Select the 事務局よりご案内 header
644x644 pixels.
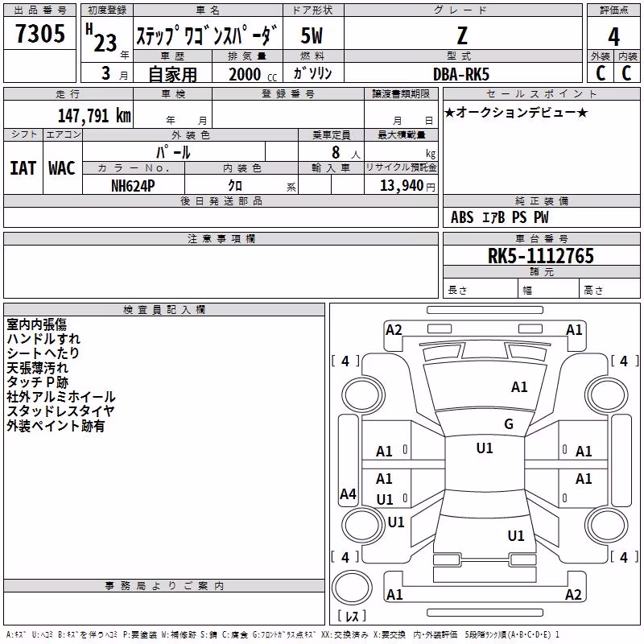tap(164, 586)
